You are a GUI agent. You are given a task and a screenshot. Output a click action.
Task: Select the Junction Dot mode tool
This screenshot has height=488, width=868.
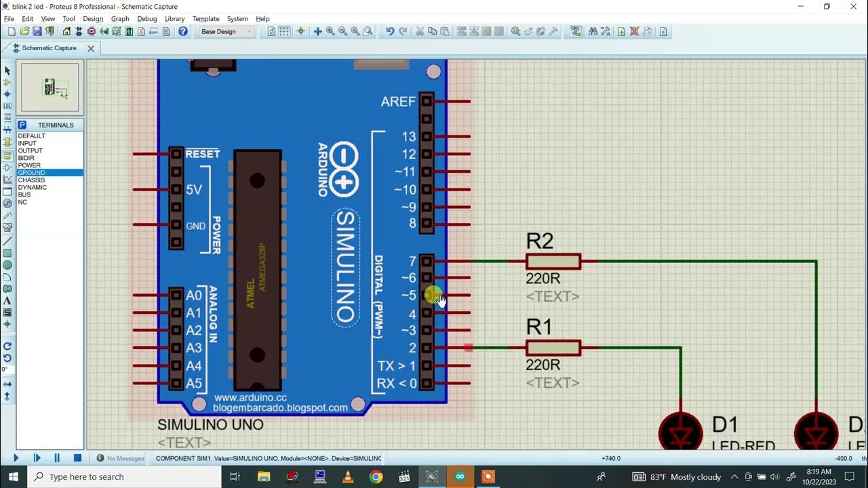(x=7, y=94)
